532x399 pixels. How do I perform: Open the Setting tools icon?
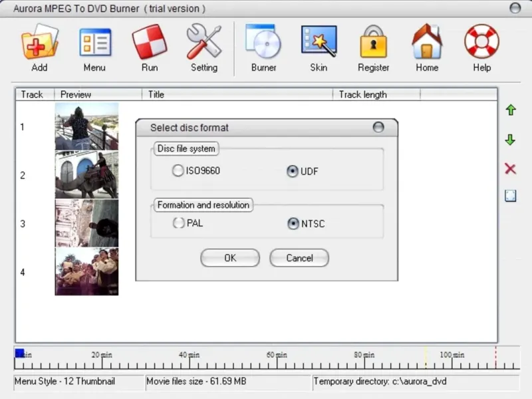(204, 42)
